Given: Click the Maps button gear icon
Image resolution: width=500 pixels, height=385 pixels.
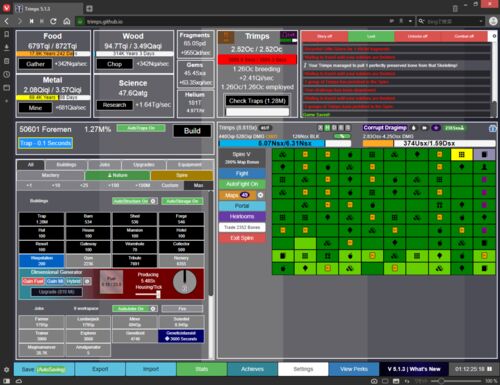Looking at the screenshot, I should [x=260, y=195].
